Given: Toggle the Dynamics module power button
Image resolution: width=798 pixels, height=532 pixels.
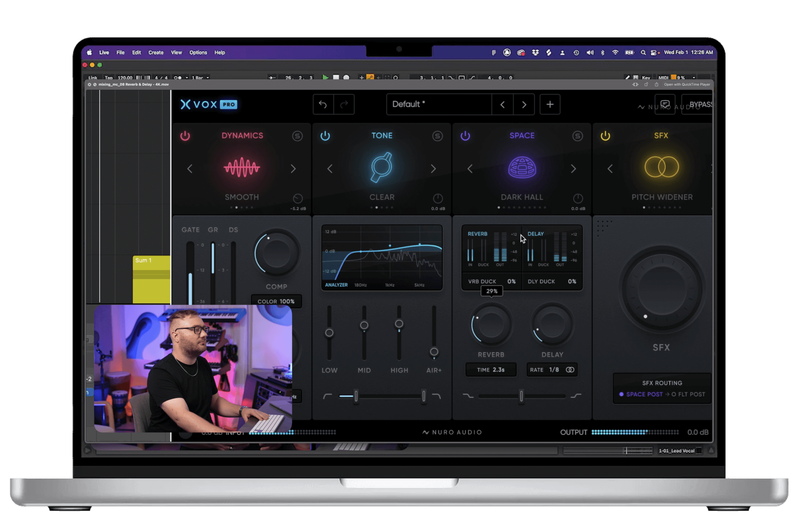Looking at the screenshot, I should click(x=185, y=136).
